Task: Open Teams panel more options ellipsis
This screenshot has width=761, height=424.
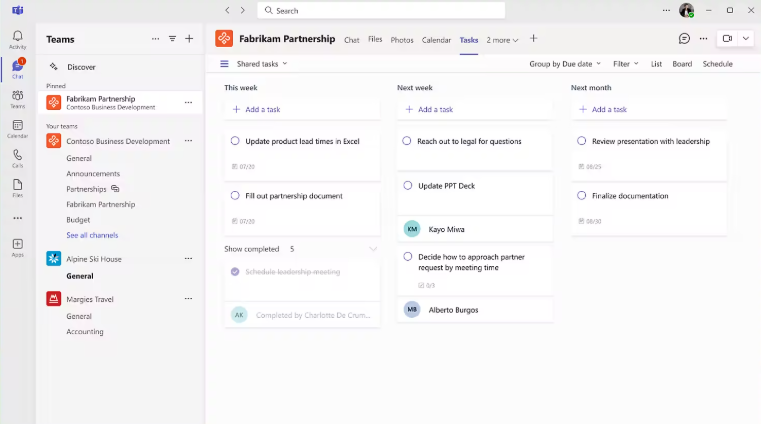Action: [155, 39]
